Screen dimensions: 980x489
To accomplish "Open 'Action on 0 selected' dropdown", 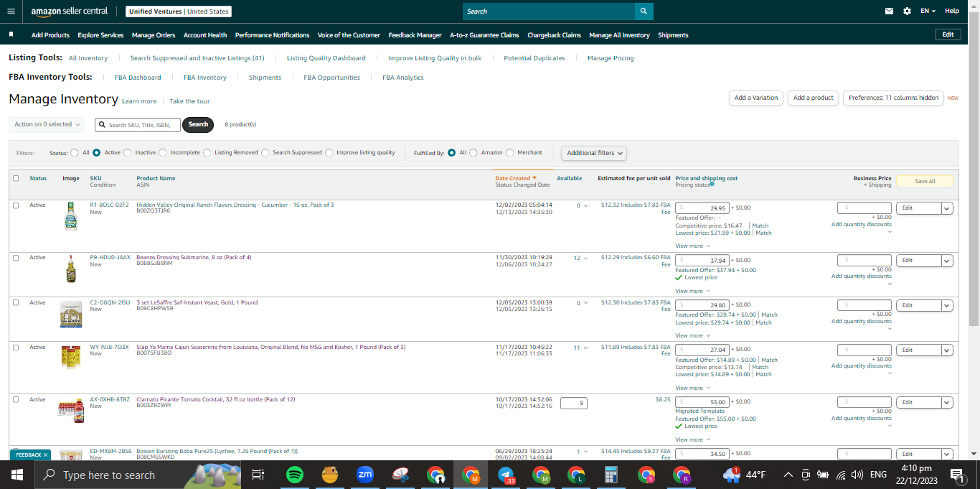I will 47,124.
